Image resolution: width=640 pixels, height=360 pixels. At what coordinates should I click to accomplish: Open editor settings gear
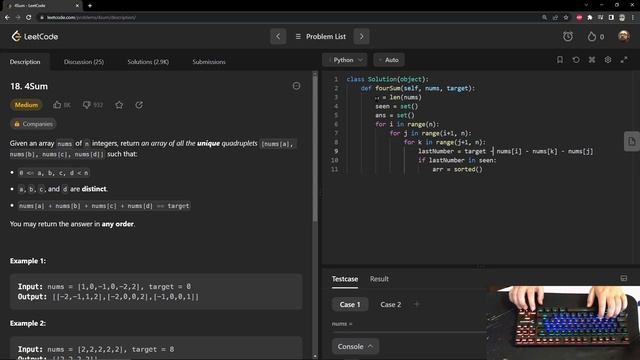point(608,60)
